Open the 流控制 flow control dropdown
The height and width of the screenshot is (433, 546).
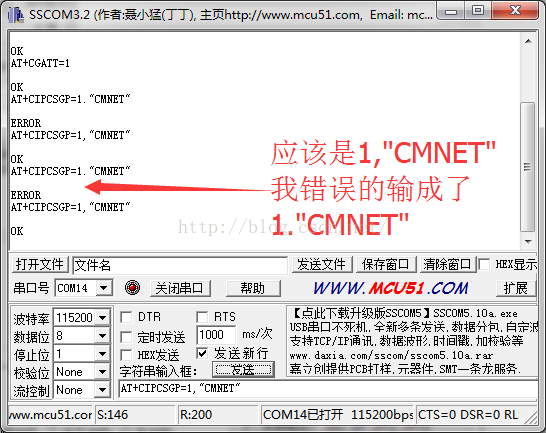[x=102, y=390]
